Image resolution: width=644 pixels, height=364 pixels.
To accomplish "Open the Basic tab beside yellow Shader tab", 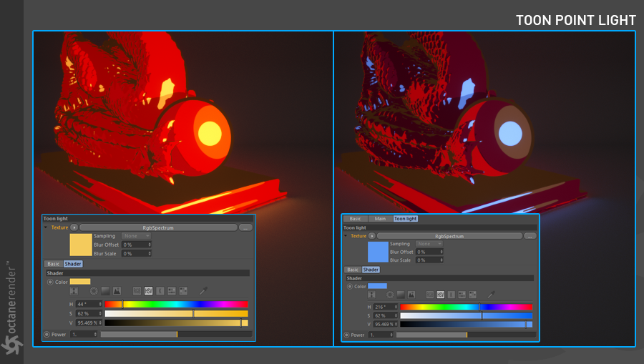I will click(x=53, y=264).
